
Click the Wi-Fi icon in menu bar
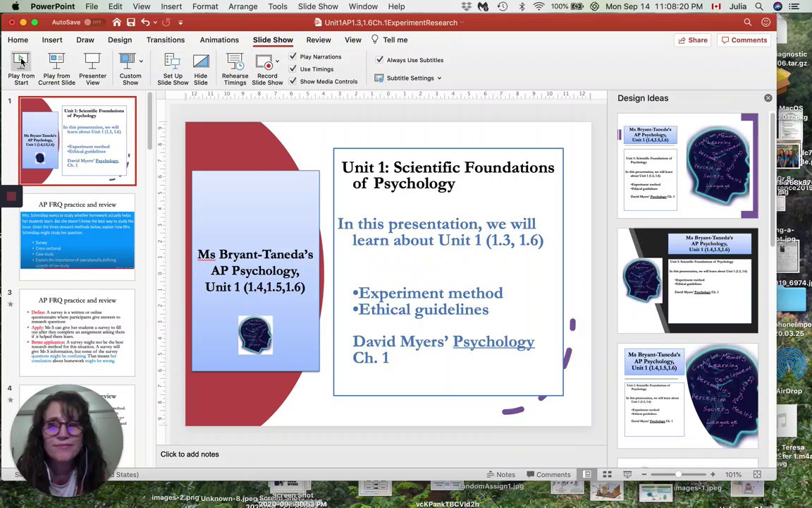pyautogui.click(x=539, y=7)
